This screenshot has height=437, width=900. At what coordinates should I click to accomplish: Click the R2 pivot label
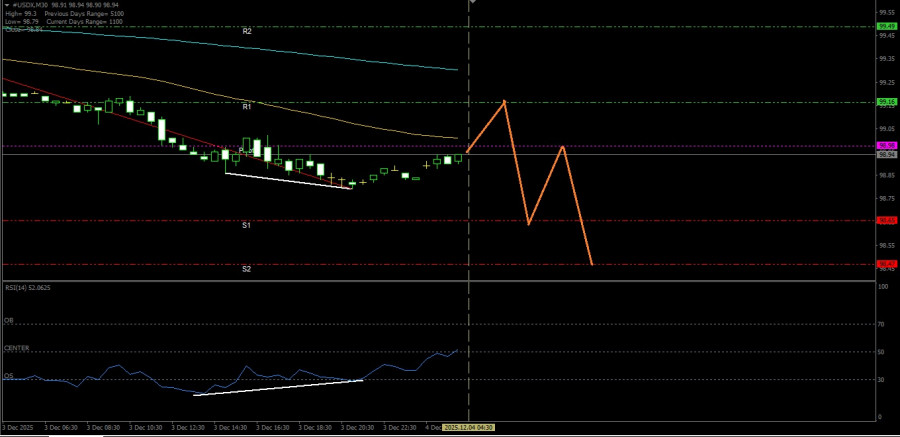pos(247,32)
